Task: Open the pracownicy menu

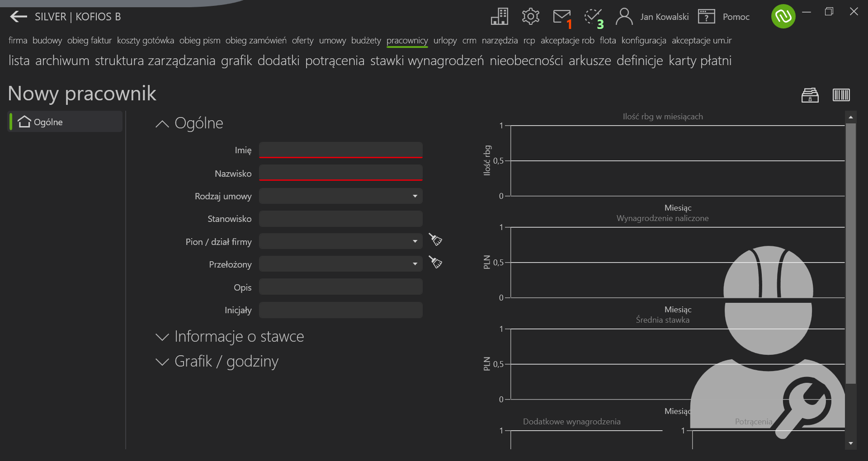Action: pos(407,41)
